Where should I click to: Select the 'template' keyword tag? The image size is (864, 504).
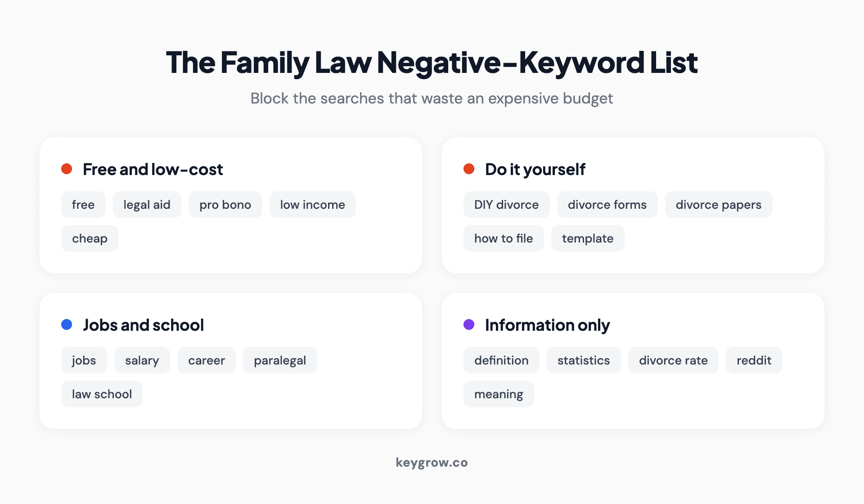[x=588, y=238]
